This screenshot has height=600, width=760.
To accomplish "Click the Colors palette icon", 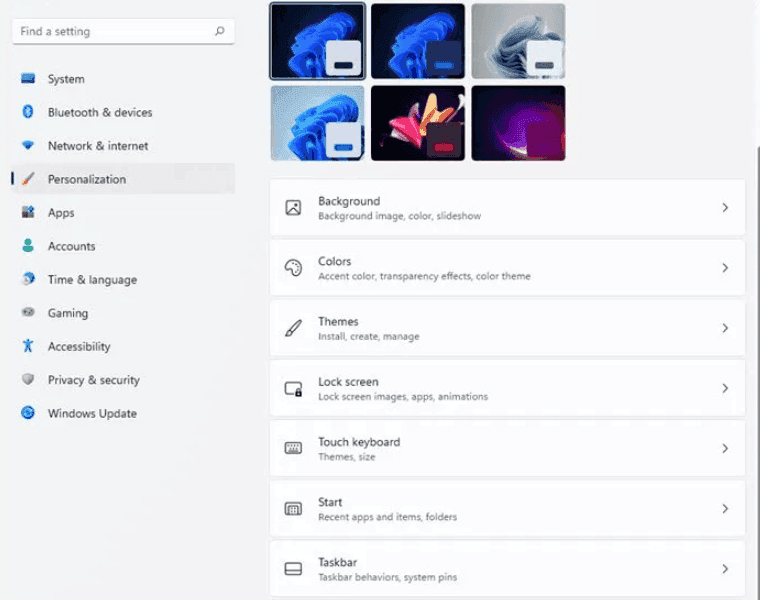I will (293, 268).
